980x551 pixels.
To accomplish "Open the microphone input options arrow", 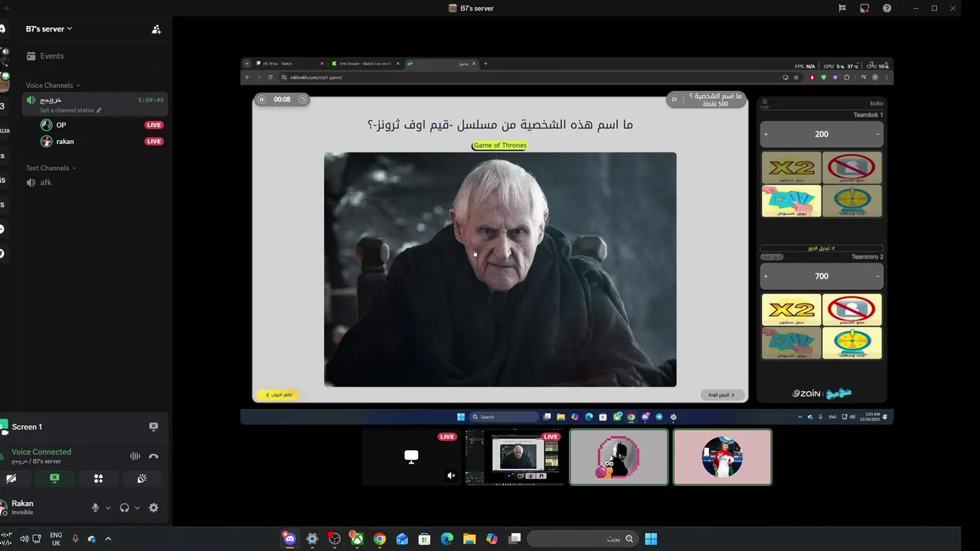I will pyautogui.click(x=108, y=508).
